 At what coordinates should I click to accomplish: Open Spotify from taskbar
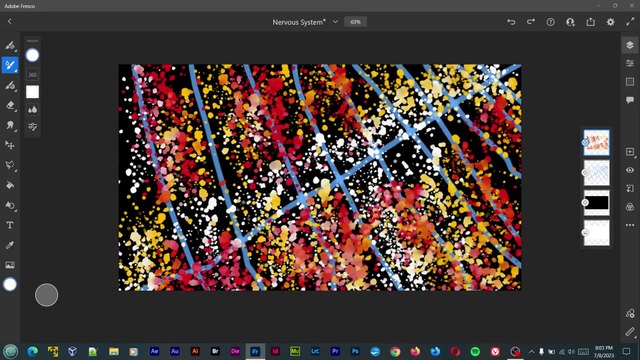475,351
